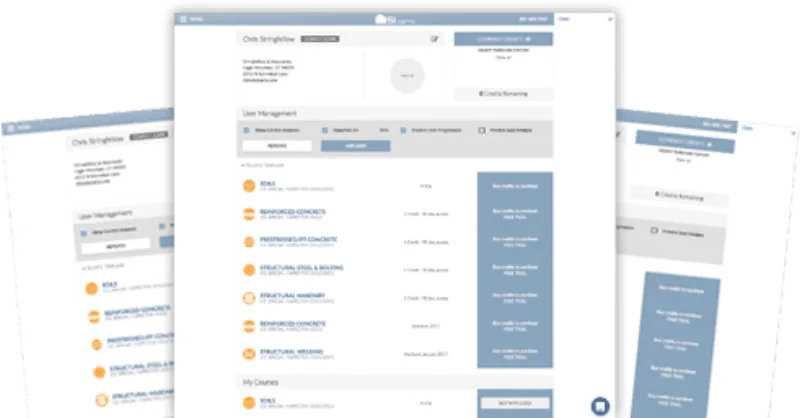Click the dark badge beside the front-window Chris Stringfellow
Viewport: 800px width, 418px height.
(x=320, y=39)
